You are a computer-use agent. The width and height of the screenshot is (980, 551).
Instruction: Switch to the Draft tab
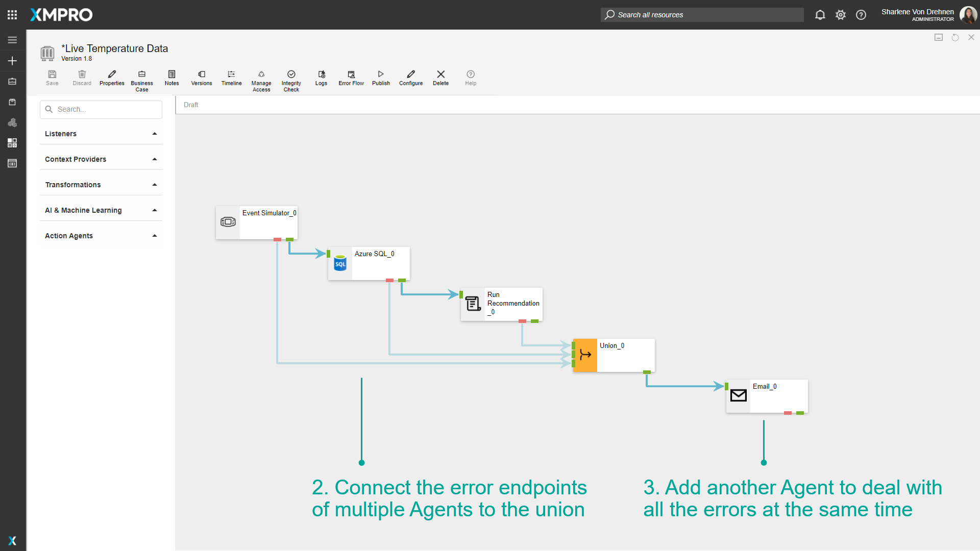(190, 105)
